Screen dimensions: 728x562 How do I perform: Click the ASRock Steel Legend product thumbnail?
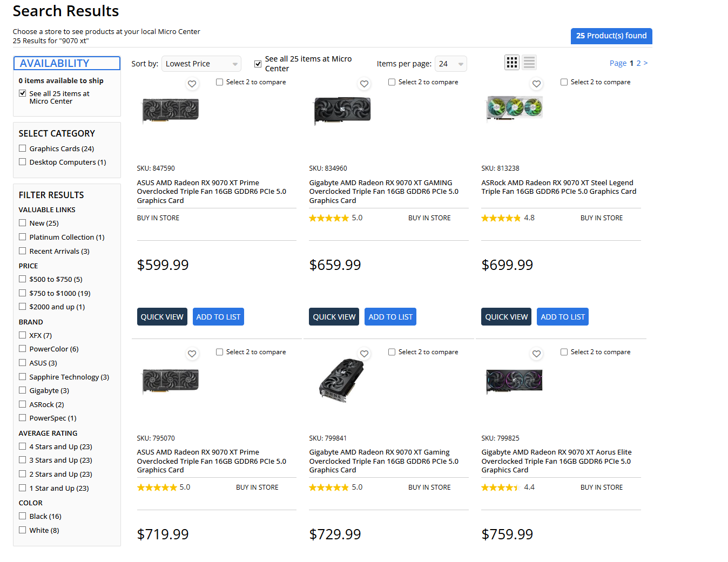click(x=514, y=109)
